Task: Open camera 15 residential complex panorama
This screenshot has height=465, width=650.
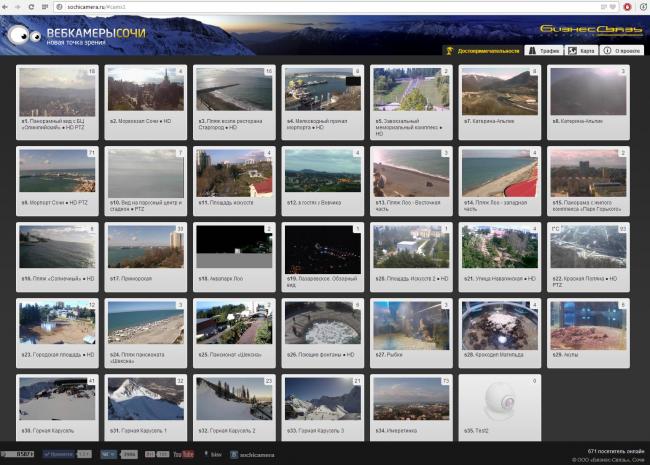Action: coord(588,181)
